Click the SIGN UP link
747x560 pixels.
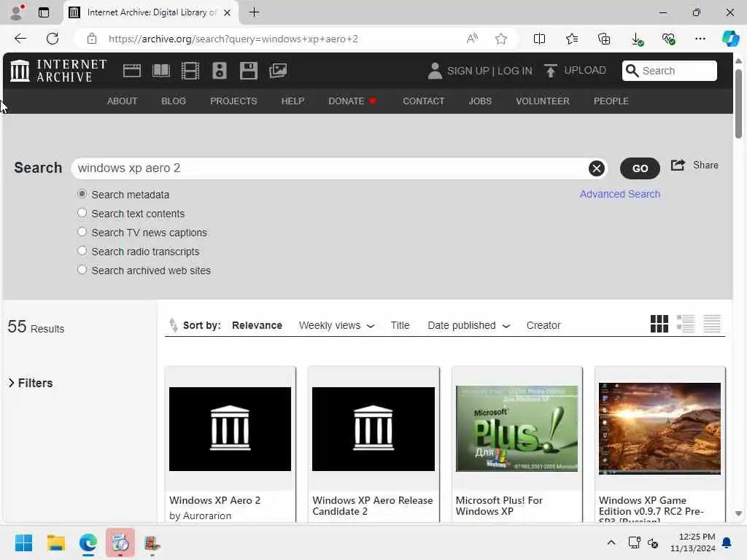(468, 71)
